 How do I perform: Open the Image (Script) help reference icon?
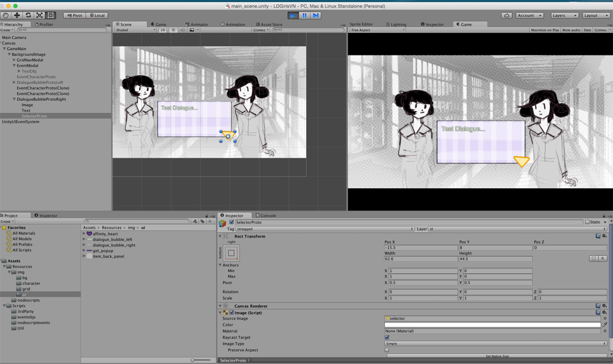[x=598, y=313]
